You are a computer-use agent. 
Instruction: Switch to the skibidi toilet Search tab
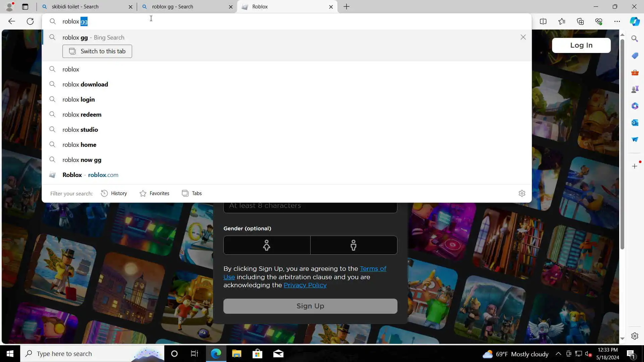point(75,7)
